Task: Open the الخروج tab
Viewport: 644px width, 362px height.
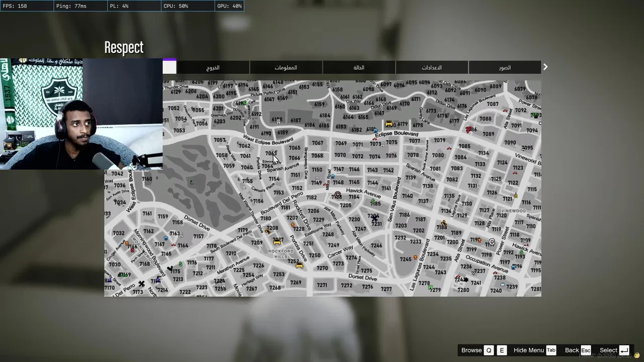Action: tap(213, 67)
